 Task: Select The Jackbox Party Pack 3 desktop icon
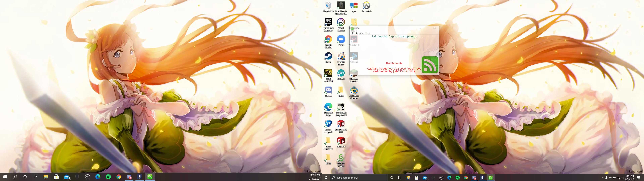tap(341, 109)
